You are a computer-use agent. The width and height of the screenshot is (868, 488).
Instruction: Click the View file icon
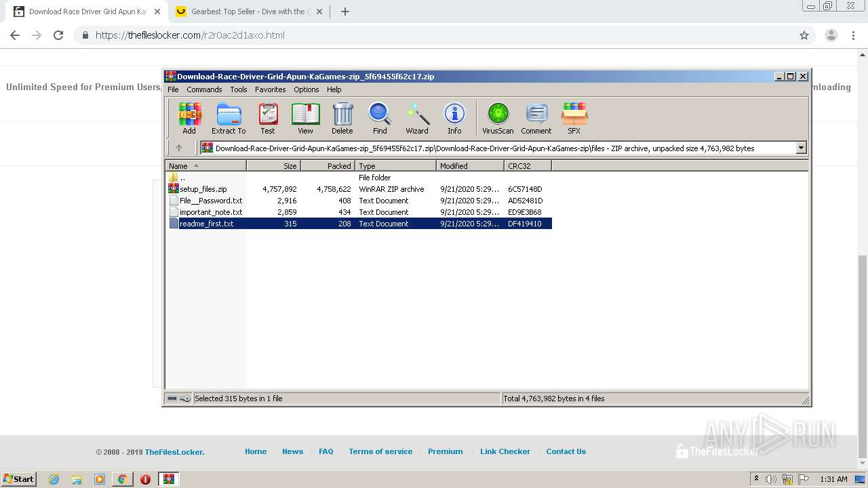(305, 119)
